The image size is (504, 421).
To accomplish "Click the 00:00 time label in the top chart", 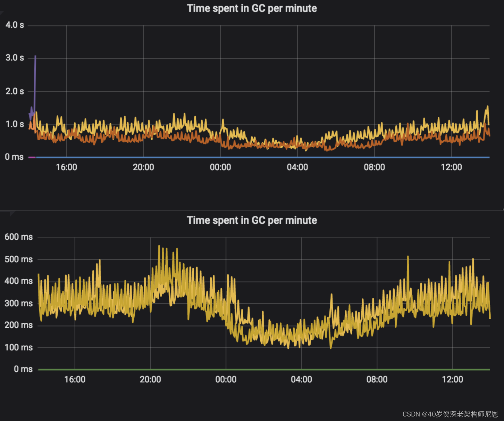I will click(x=220, y=167).
